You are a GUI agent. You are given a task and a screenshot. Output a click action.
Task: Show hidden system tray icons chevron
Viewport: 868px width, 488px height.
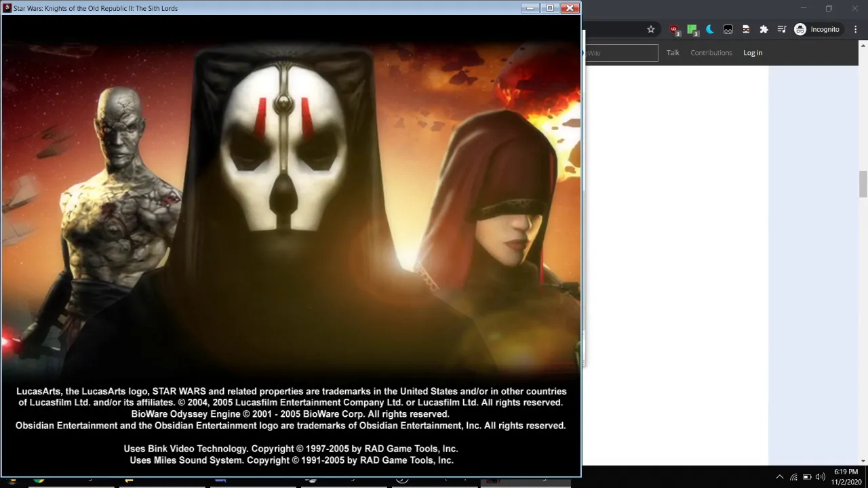[780, 476]
